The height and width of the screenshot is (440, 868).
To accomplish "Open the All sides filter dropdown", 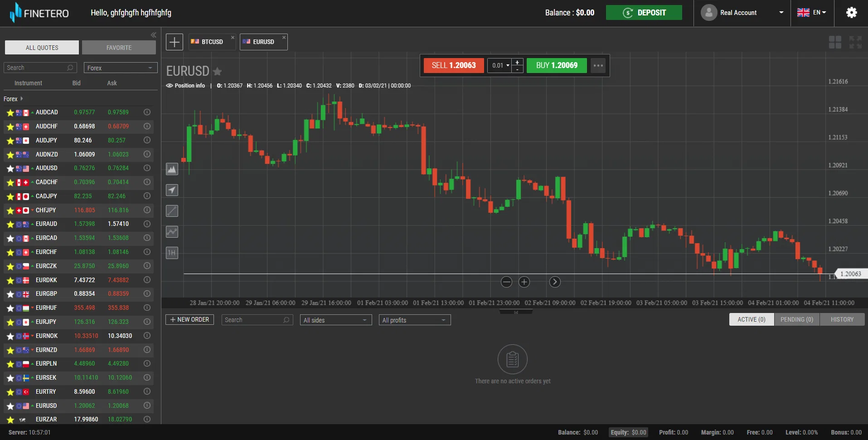I will click(335, 320).
